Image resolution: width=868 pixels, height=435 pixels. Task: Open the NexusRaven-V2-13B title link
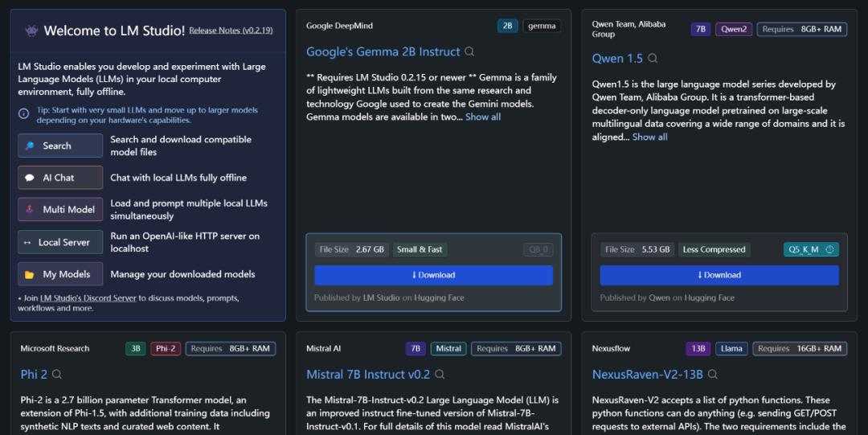648,375
